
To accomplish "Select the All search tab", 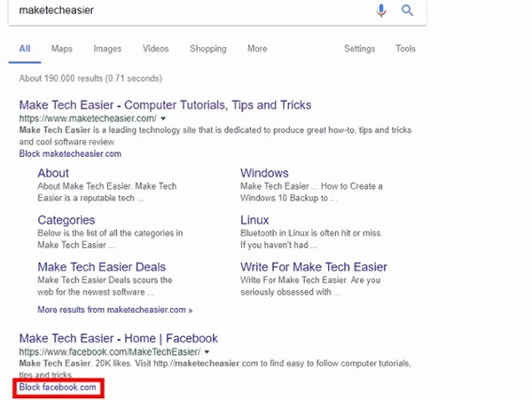I will click(x=25, y=49).
